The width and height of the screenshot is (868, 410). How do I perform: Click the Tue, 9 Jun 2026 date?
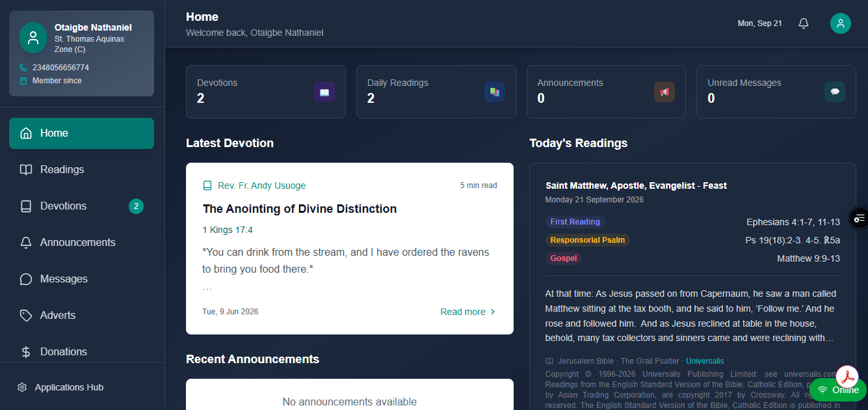[x=230, y=312]
